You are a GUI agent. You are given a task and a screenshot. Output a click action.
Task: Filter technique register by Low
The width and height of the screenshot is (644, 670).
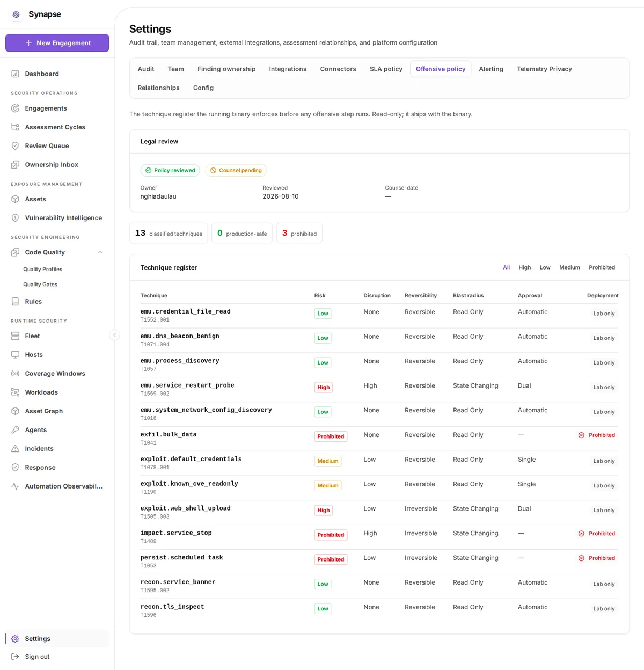pos(545,267)
